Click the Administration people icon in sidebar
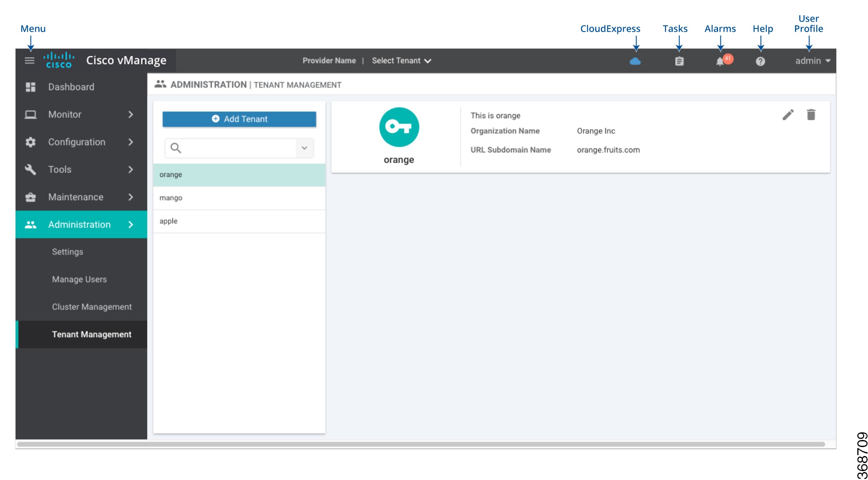The height and width of the screenshot is (480, 868). pos(30,225)
